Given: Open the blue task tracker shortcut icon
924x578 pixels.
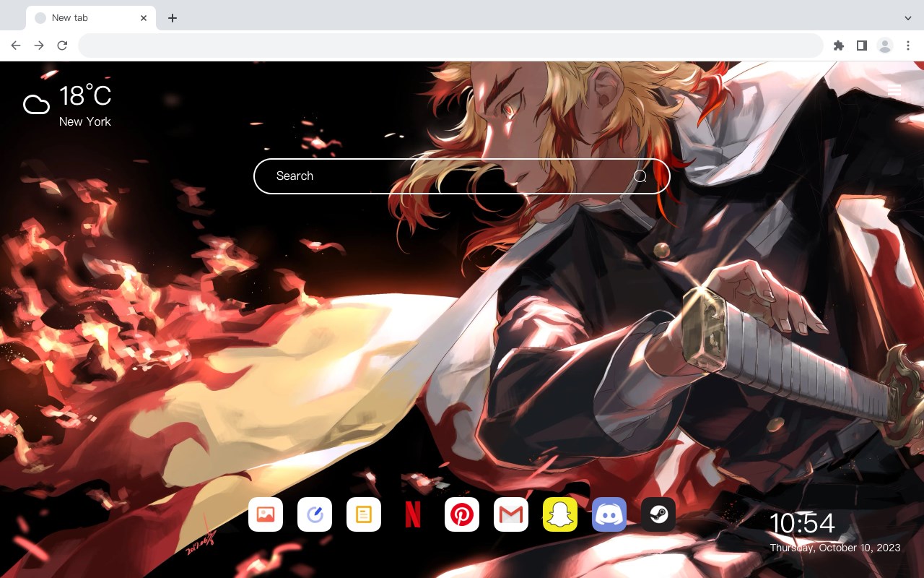Looking at the screenshot, I should 315,514.
